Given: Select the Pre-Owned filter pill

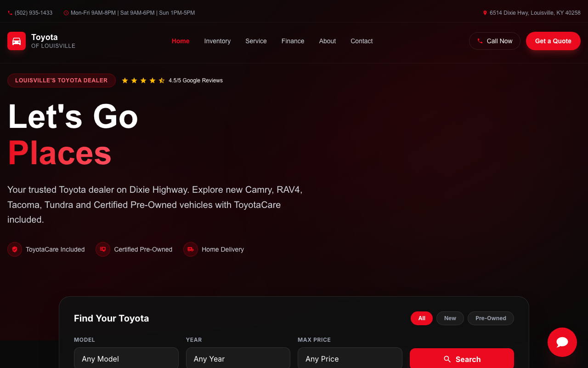Looking at the screenshot, I should (491, 318).
